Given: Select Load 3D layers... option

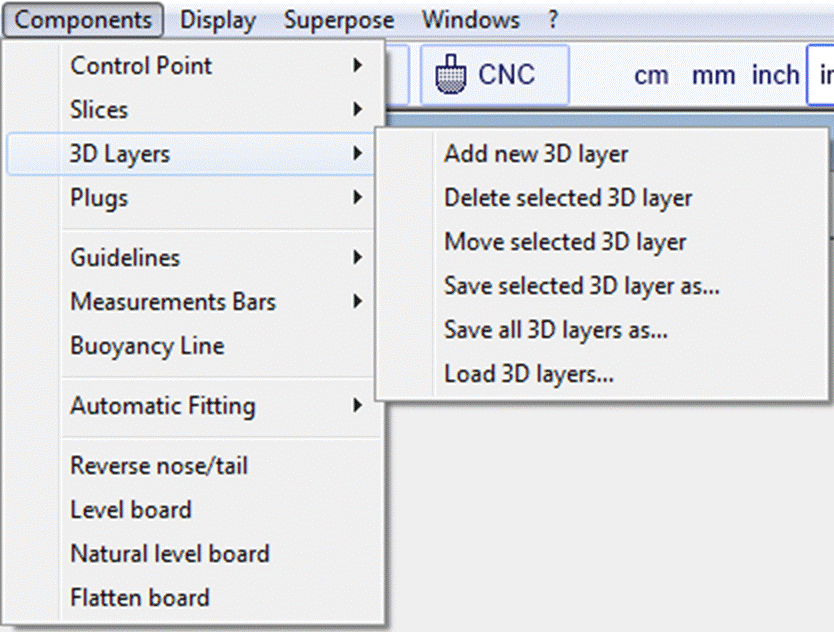Looking at the screenshot, I should [x=529, y=374].
